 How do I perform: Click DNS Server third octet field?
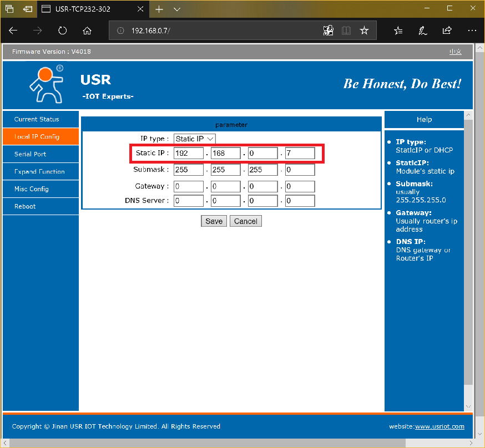click(x=262, y=201)
